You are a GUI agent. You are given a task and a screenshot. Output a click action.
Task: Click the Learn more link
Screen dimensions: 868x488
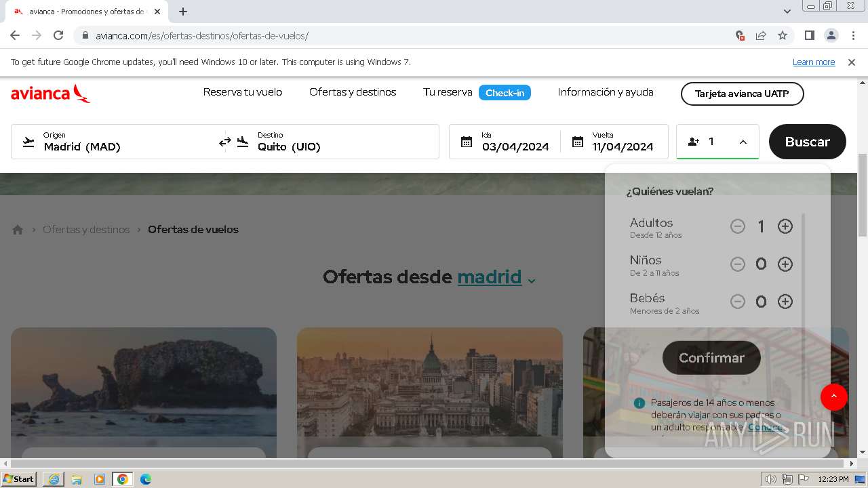[814, 62]
